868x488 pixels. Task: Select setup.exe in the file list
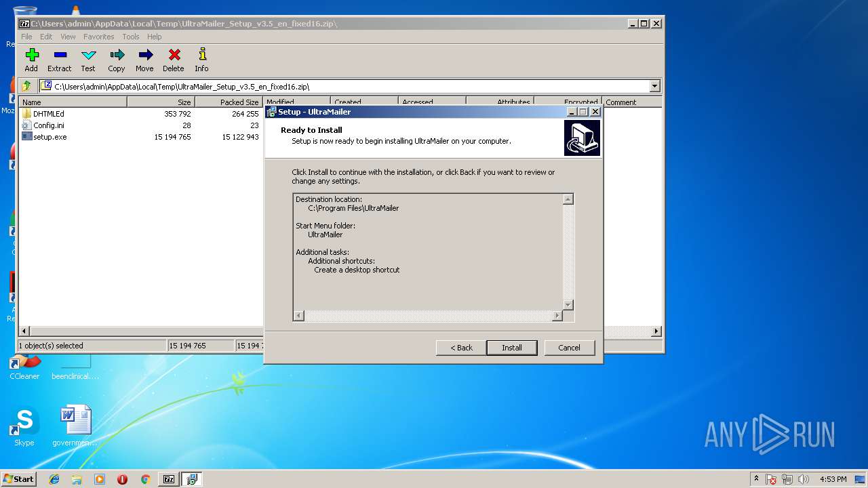[x=50, y=137]
